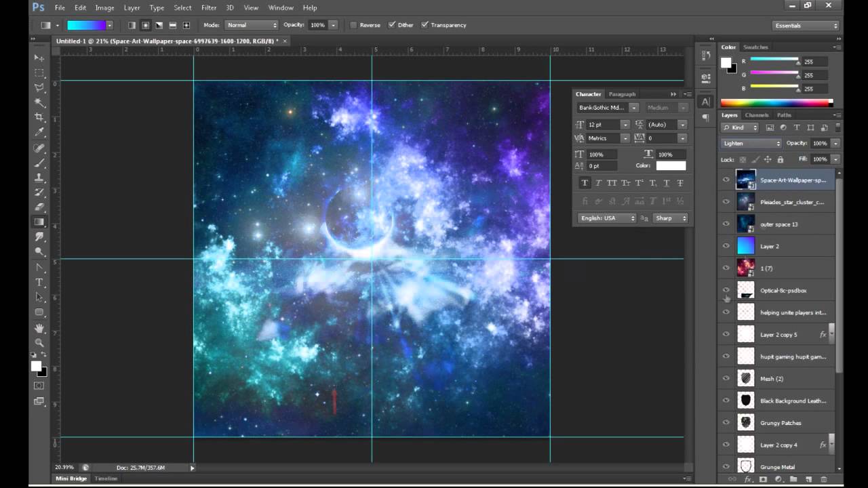Toggle Quick Mask mode icon
Viewport: 868px width, 488px height.
[39, 386]
